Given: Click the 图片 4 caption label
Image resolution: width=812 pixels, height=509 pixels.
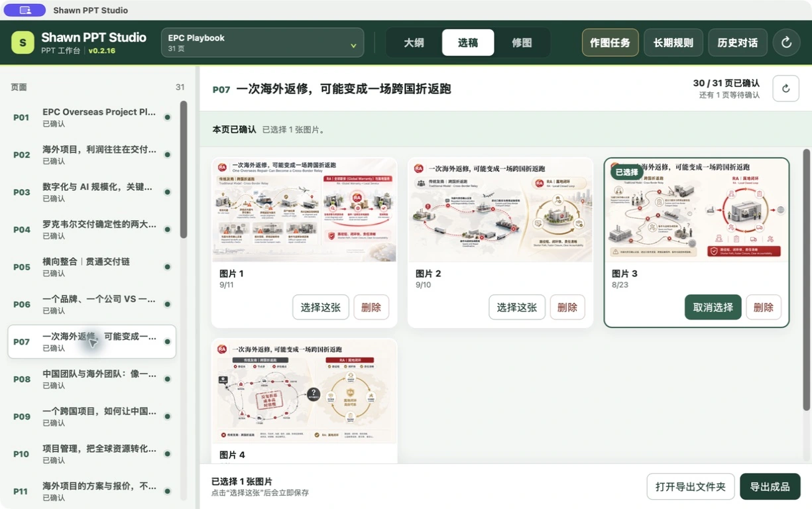Looking at the screenshot, I should [x=232, y=455].
